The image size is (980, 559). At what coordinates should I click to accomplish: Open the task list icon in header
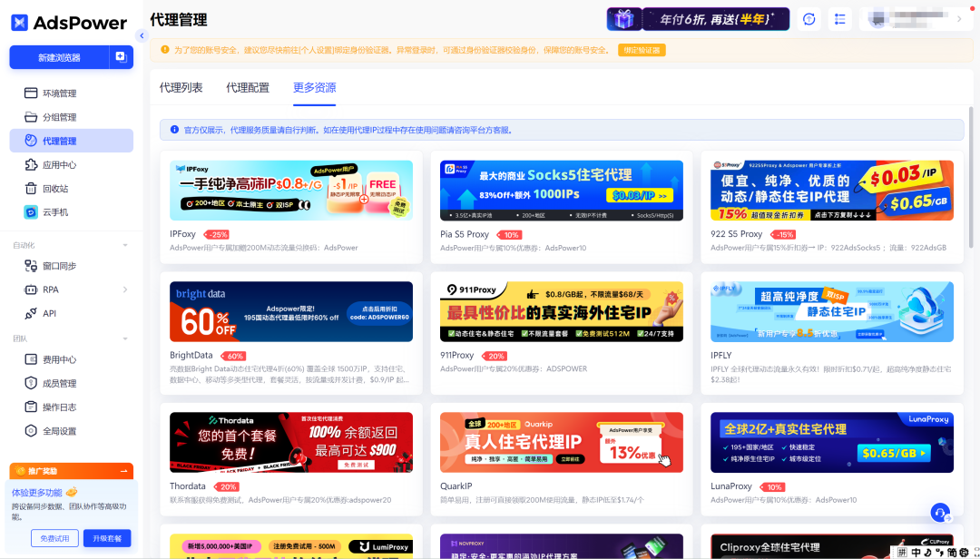[x=840, y=19]
